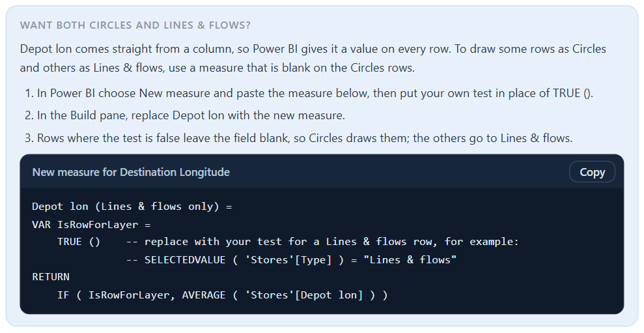
Task: Click the RETURN keyword in the code
Action: click(x=51, y=277)
